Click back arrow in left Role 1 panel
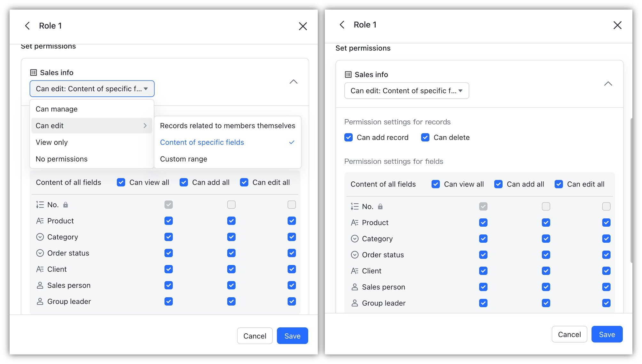 pos(27,26)
